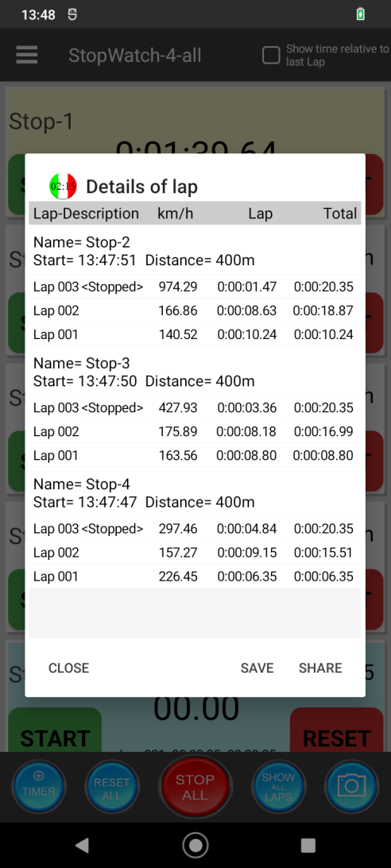
Task: Tap the Android recent apps square
Action: pos(308,845)
